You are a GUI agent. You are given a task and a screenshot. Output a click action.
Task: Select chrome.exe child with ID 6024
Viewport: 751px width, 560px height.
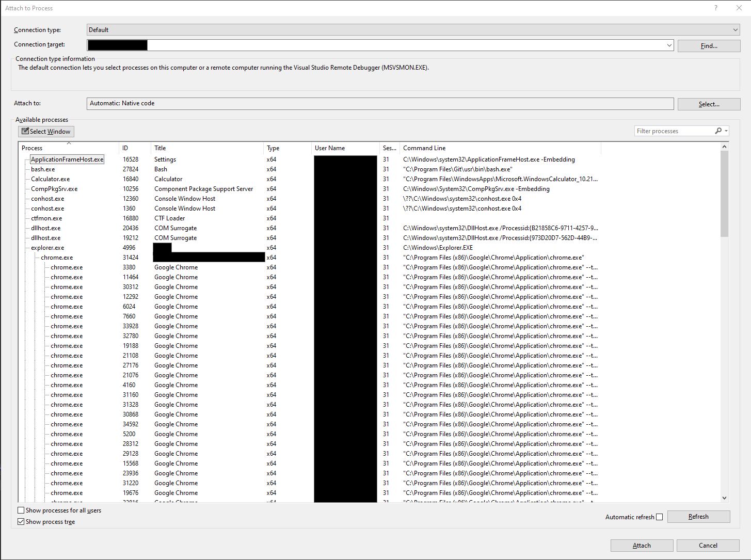point(67,307)
